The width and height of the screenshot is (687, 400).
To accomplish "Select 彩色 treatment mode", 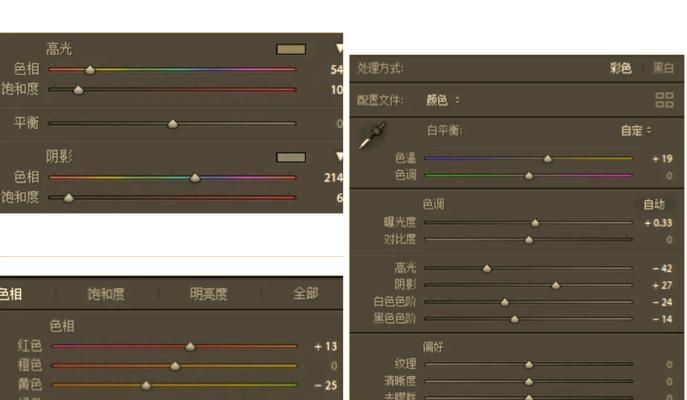I will [x=621, y=68].
